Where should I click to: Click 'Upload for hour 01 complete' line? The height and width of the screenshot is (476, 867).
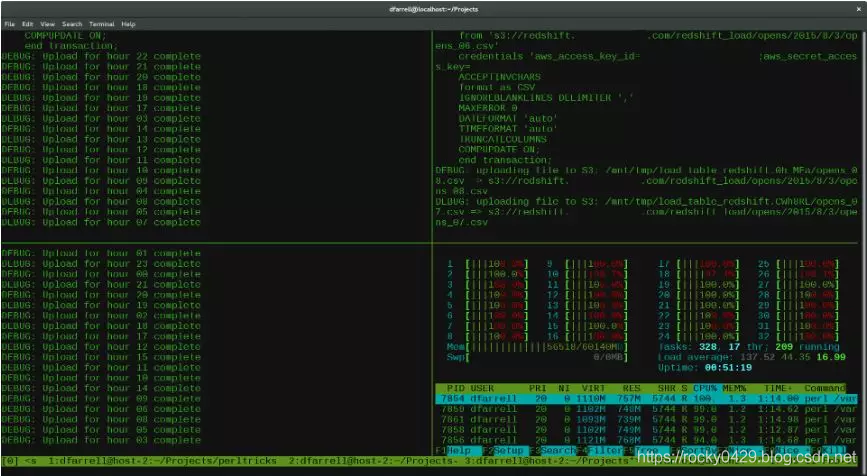pyautogui.click(x=101, y=254)
